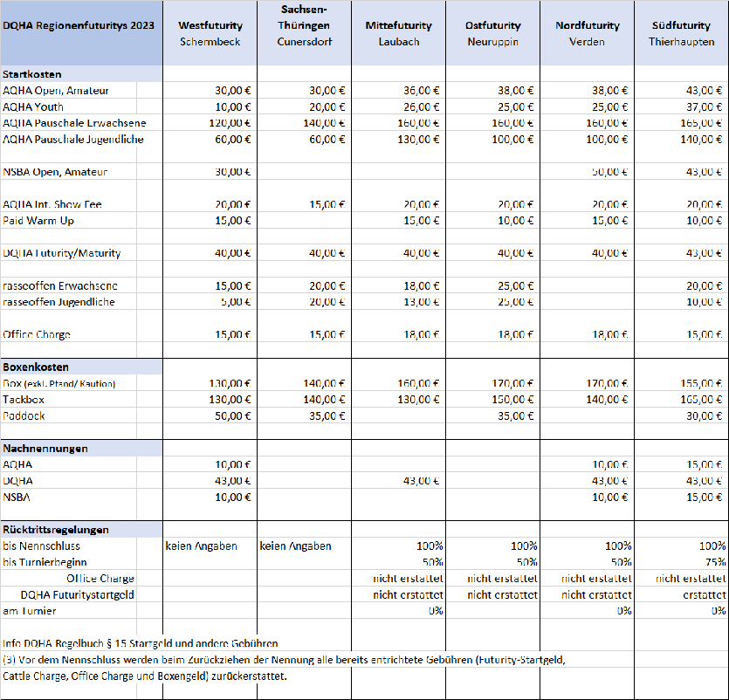Click the Boxenkosten section heading
729x700 pixels.
tap(36, 367)
